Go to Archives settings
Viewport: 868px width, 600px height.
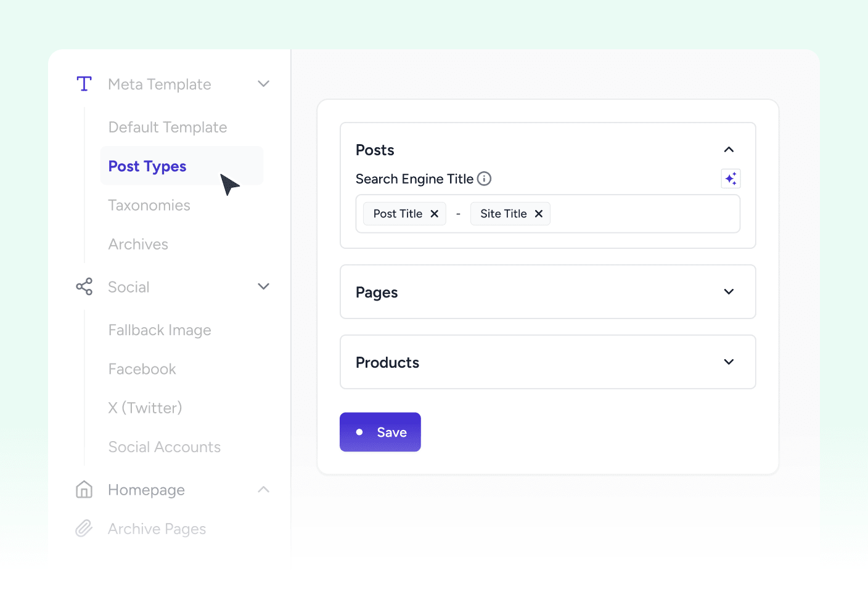pyautogui.click(x=138, y=245)
